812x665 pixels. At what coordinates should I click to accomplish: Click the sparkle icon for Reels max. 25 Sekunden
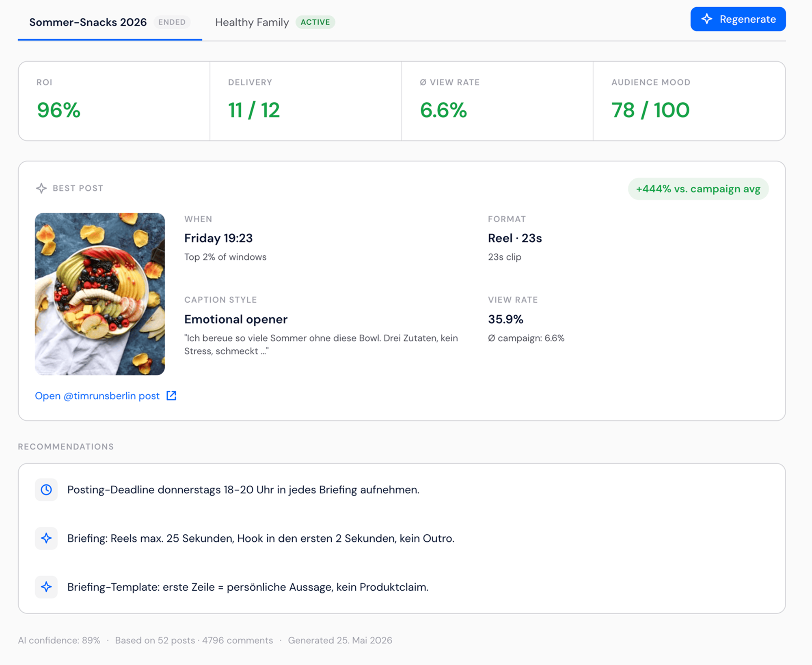[x=46, y=538]
